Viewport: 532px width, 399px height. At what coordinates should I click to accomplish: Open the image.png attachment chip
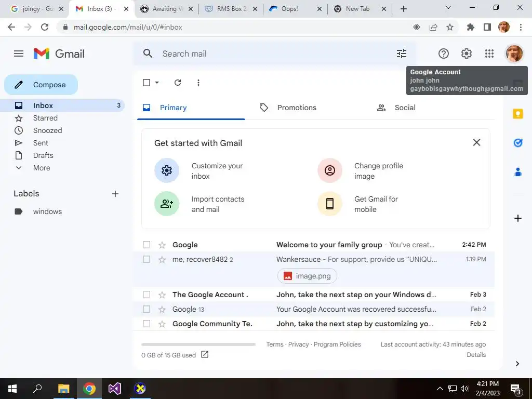(307, 276)
